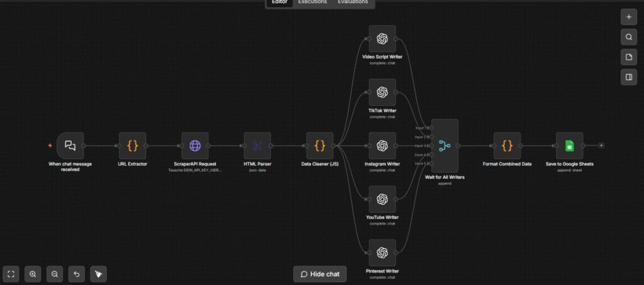Open the YouTube Writer OpenAI node

tap(382, 199)
